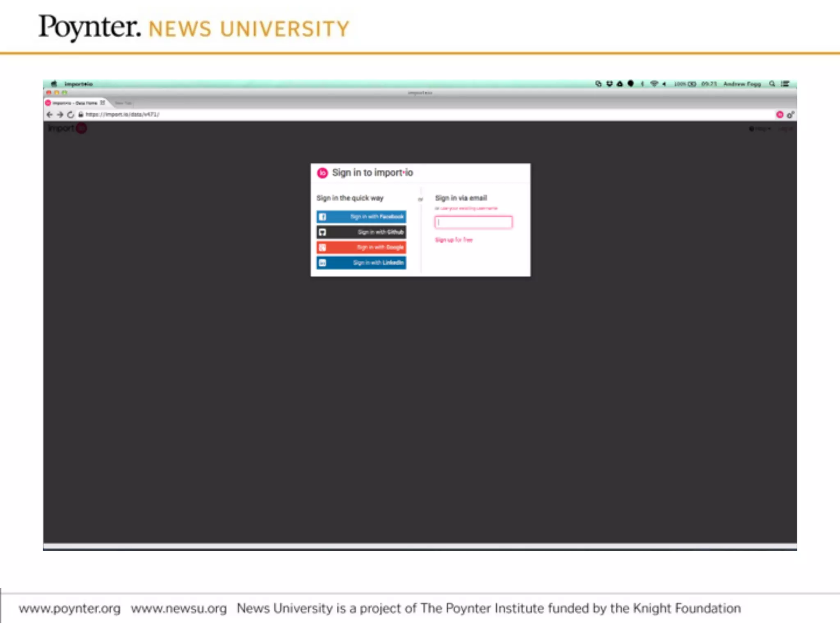Image resolution: width=840 pixels, height=630 pixels.
Task: Sign in with Facebook
Action: [x=361, y=217]
